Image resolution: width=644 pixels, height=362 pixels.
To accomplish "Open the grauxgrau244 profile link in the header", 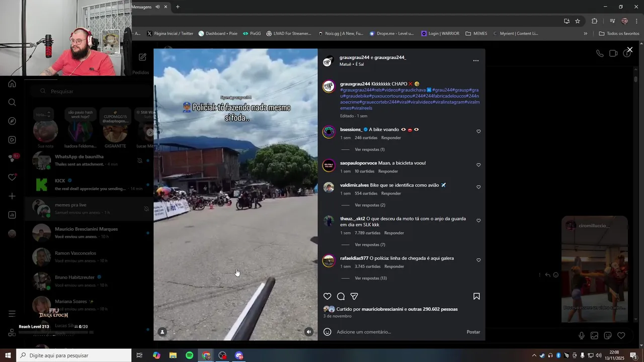I will (354, 57).
